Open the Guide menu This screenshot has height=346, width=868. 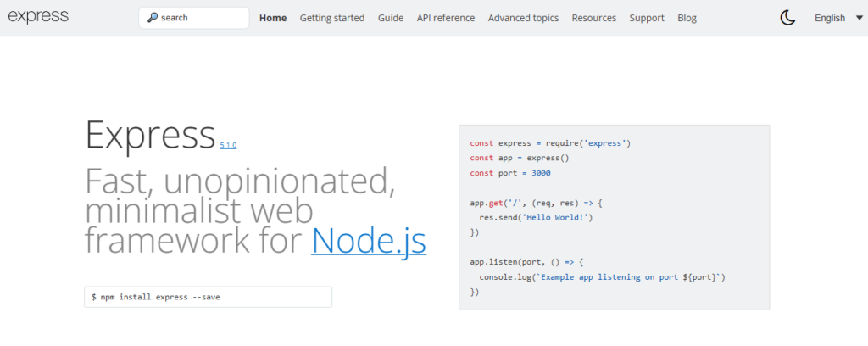pos(391,18)
